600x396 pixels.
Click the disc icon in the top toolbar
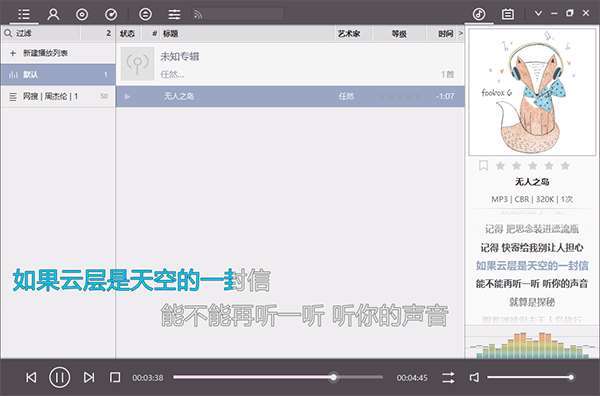[x=82, y=15]
